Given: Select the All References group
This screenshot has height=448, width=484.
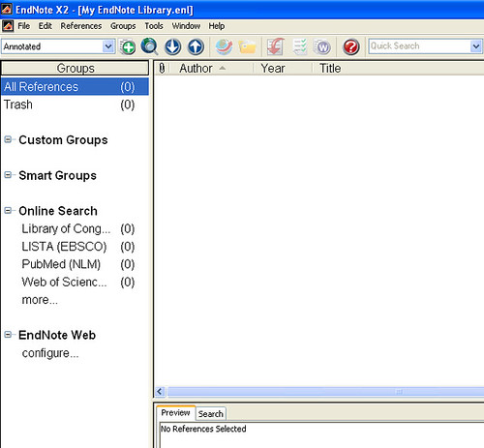Looking at the screenshot, I should pyautogui.click(x=75, y=87).
